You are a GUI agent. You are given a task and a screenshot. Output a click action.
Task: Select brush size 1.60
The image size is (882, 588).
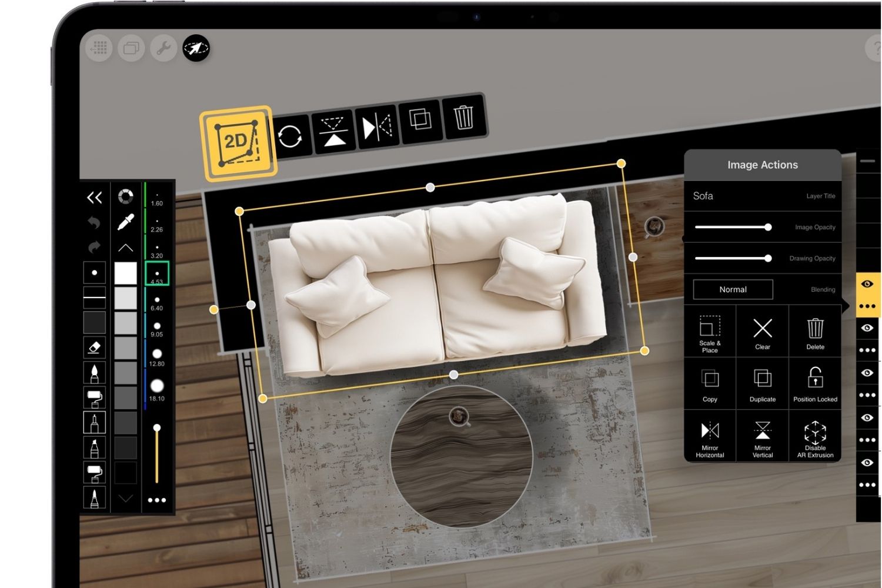[x=157, y=198]
